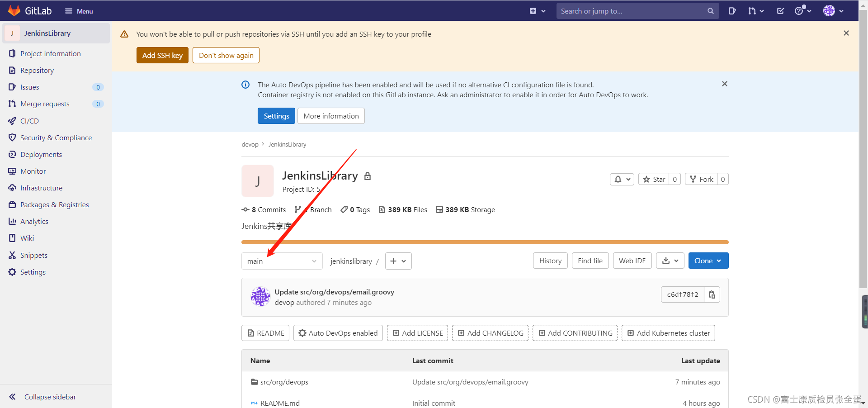Click the jenkinslibrary path link
The image size is (868, 408).
coord(351,261)
